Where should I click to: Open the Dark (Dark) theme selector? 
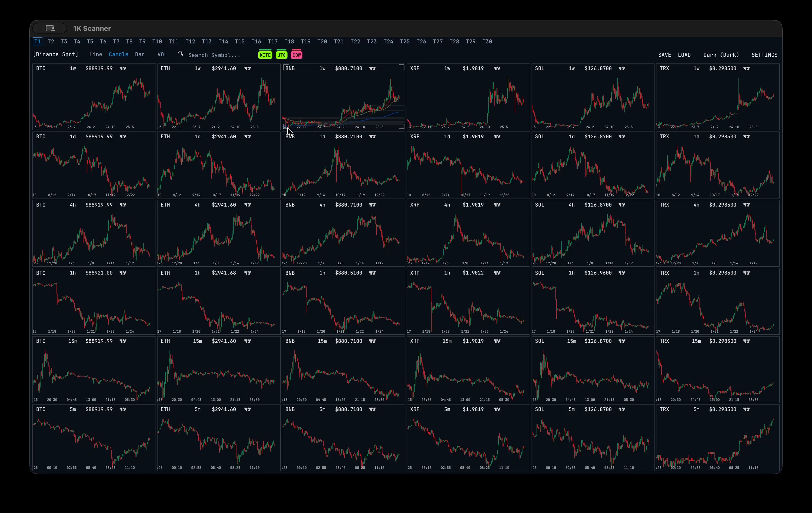point(721,55)
